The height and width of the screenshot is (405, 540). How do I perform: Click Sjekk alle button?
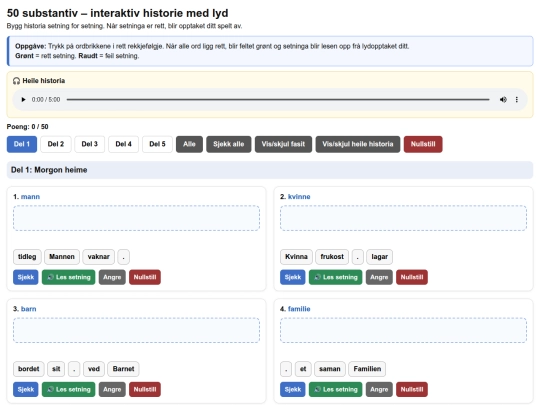click(229, 144)
